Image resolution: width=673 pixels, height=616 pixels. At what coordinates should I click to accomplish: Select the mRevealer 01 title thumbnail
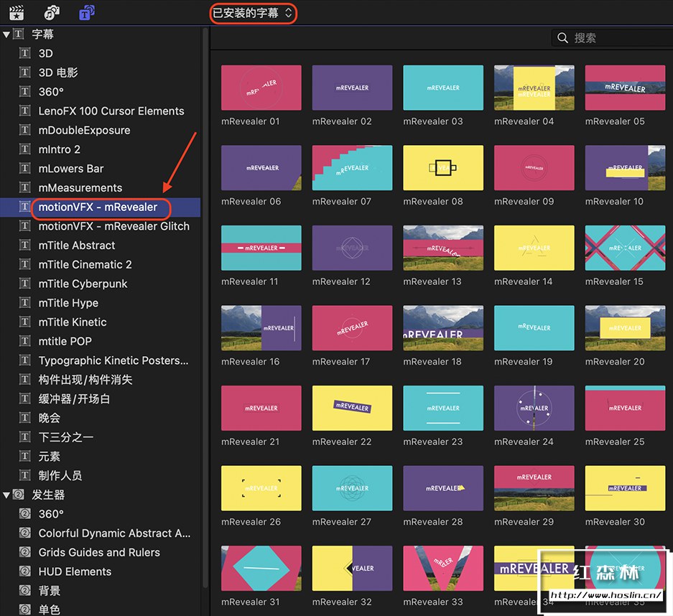(261, 88)
